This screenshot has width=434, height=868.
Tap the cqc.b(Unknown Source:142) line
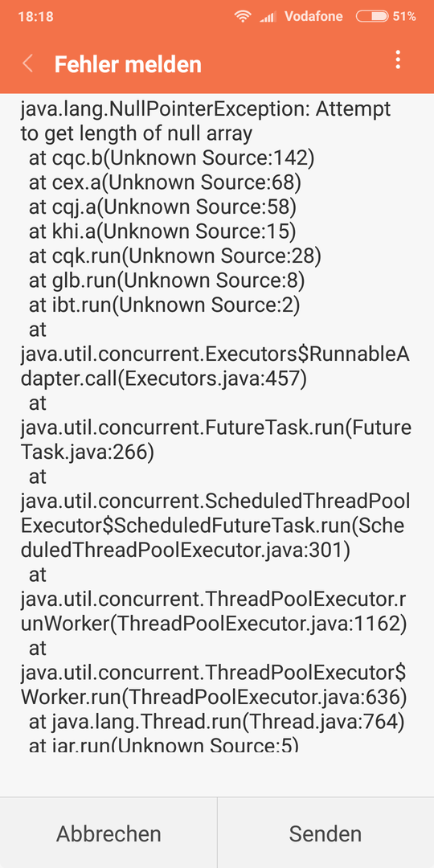172,158
